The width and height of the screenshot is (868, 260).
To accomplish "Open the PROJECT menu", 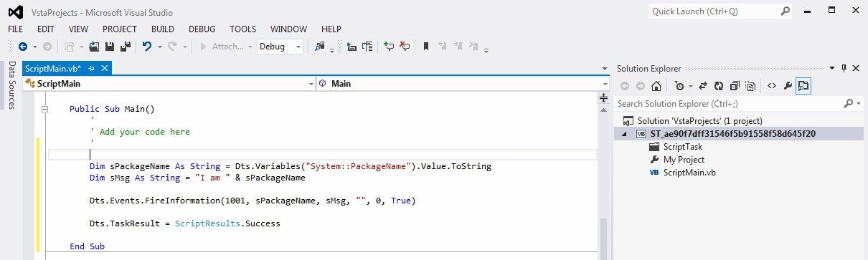I will 120,29.
